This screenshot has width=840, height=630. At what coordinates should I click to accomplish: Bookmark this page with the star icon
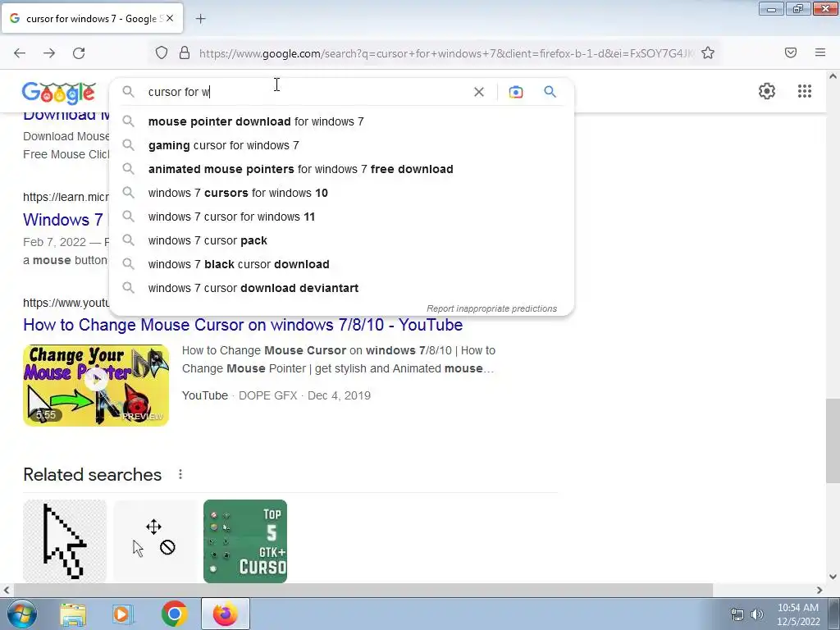point(708,52)
